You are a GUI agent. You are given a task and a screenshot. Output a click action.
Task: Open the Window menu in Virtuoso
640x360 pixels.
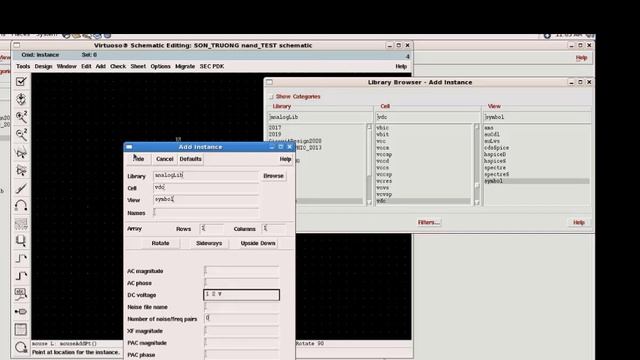(67, 66)
